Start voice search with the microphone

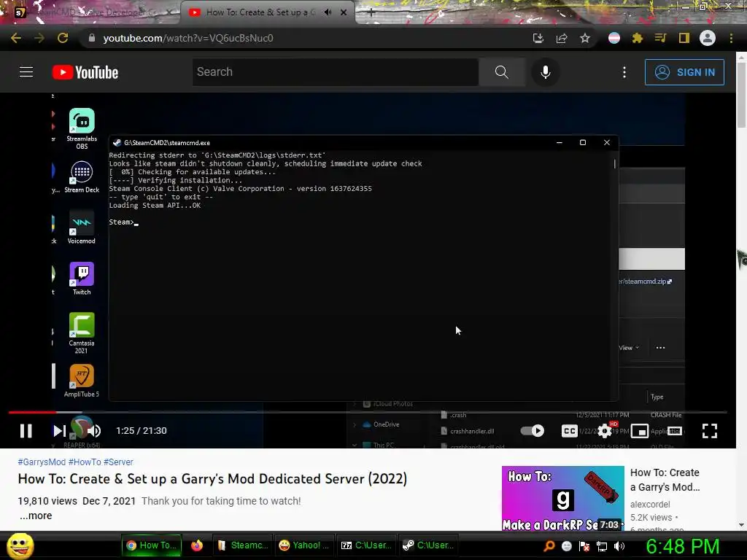click(x=546, y=72)
